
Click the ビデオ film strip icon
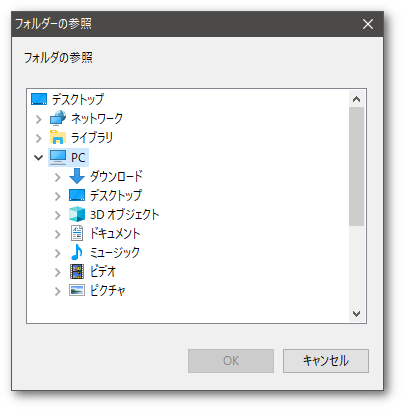77,271
